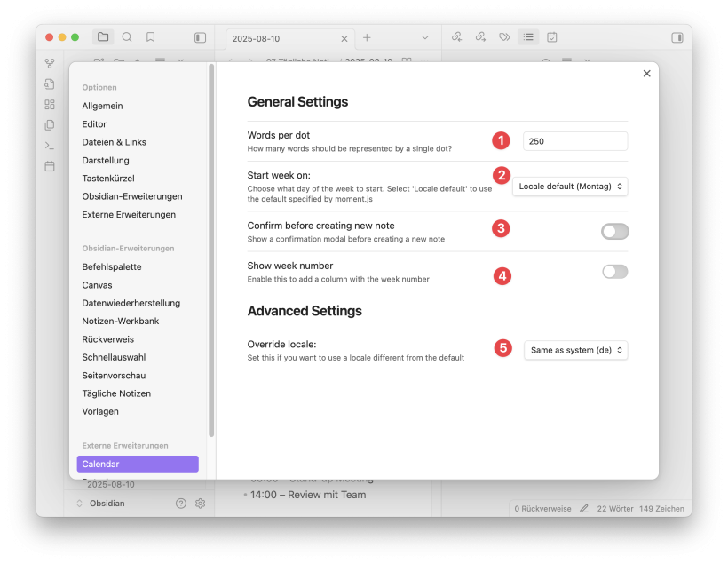Image resolution: width=728 pixels, height=564 pixels.
Task: Select Tastenkürzel settings section
Action: pos(108,179)
